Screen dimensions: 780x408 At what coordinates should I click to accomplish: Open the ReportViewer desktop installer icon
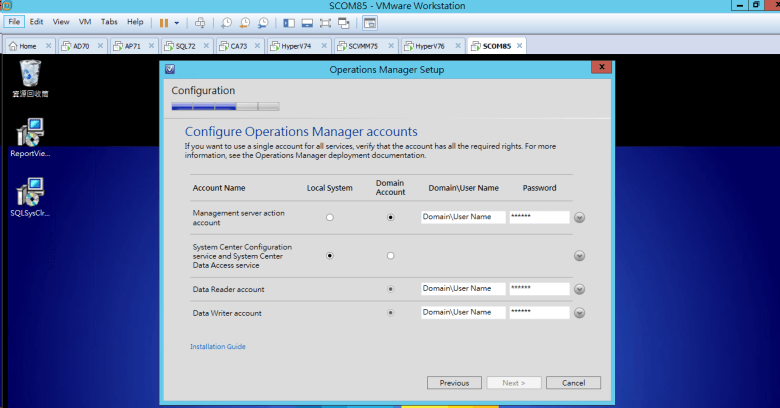tap(31, 133)
